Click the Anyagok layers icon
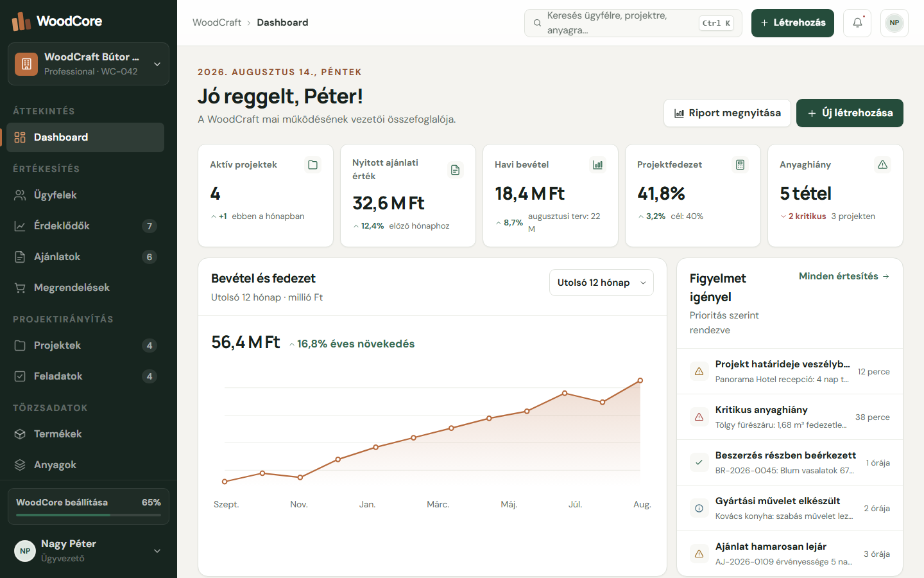The image size is (924, 578). (x=20, y=465)
